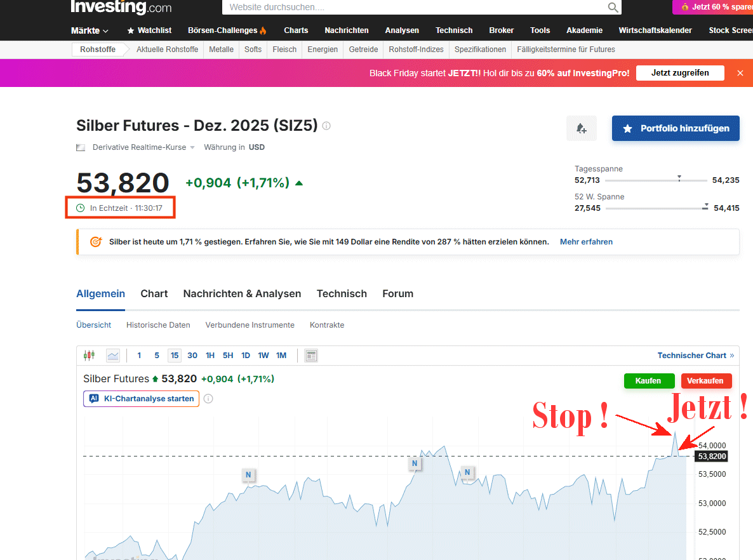Open Technischer Chart link with chevrons
The height and width of the screenshot is (560, 753).
695,356
